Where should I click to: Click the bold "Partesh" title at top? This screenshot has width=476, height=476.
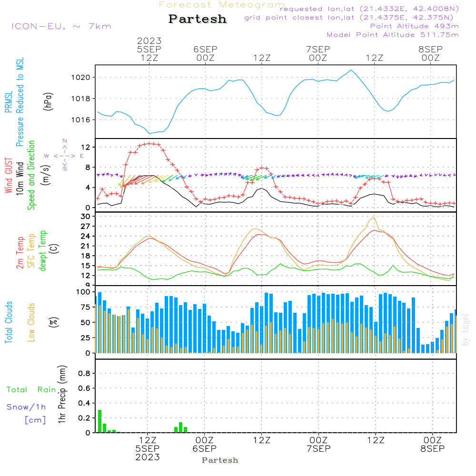[x=198, y=19]
